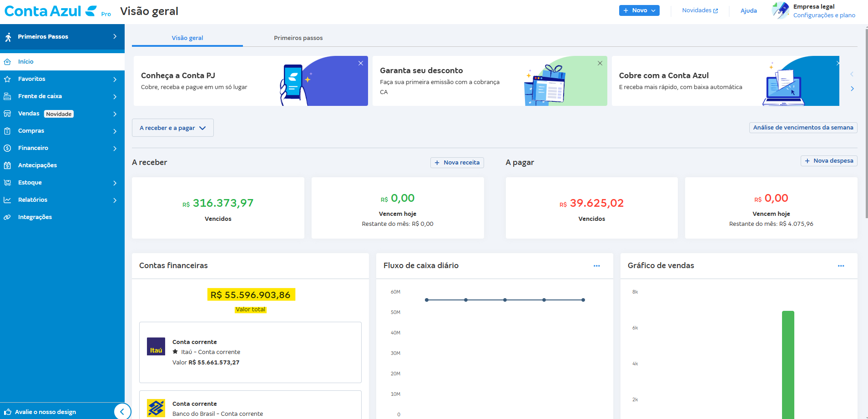Close the Conheça a Conta PJ banner
868x419 pixels.
point(361,63)
